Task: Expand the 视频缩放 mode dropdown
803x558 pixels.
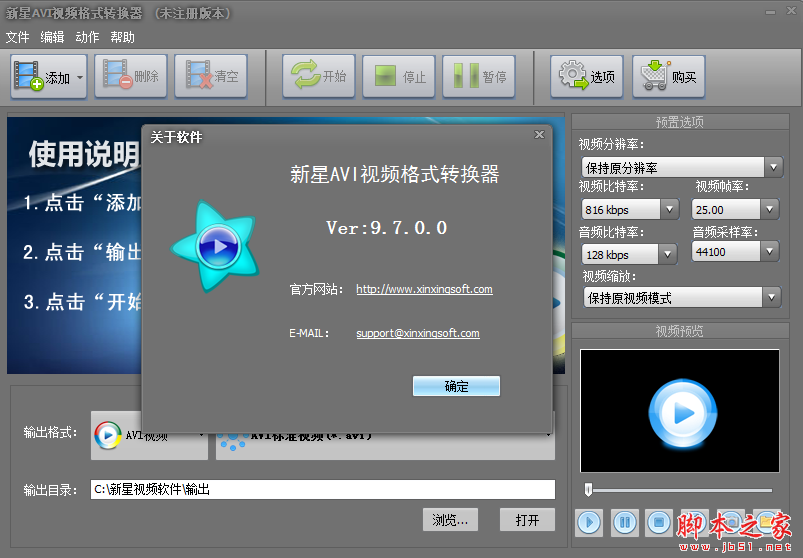Action: (x=771, y=297)
